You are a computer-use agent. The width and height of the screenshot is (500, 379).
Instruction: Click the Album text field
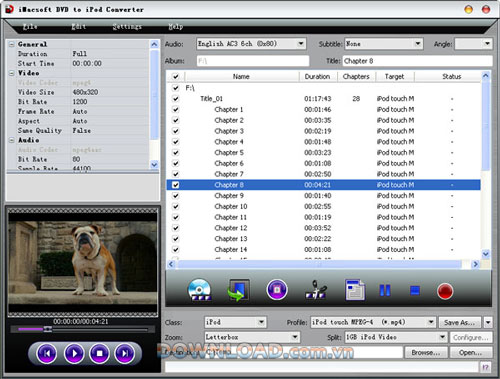(x=253, y=61)
